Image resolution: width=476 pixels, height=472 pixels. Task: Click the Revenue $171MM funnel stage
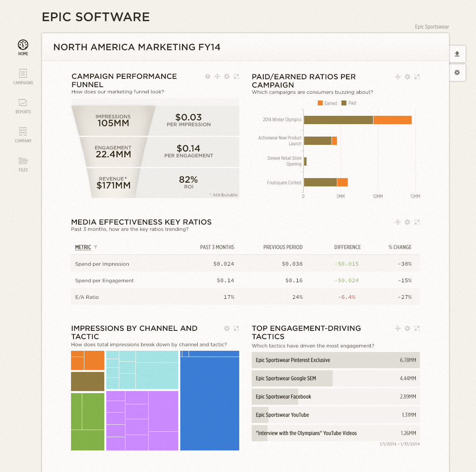coord(113,183)
